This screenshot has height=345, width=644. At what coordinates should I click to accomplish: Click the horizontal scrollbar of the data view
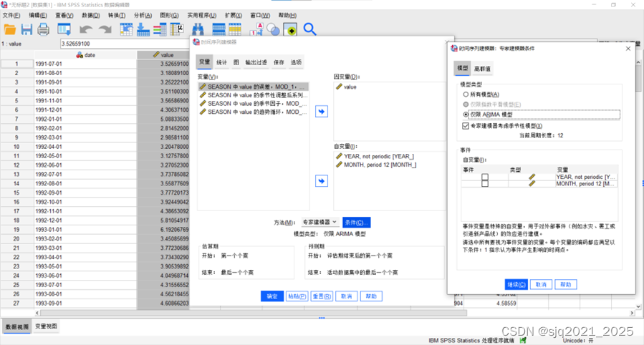coord(254,313)
